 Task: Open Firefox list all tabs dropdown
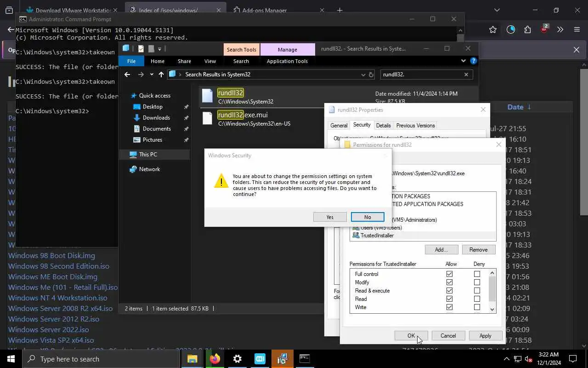pos(497,10)
